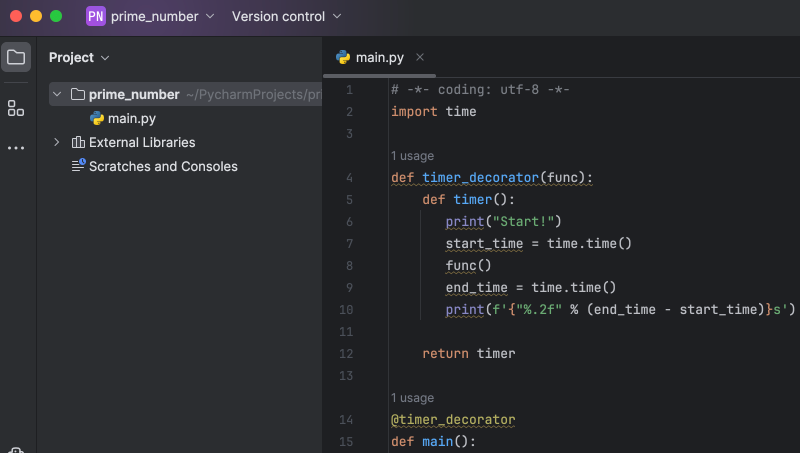
Task: Expand the External Libraries node
Action: click(57, 142)
